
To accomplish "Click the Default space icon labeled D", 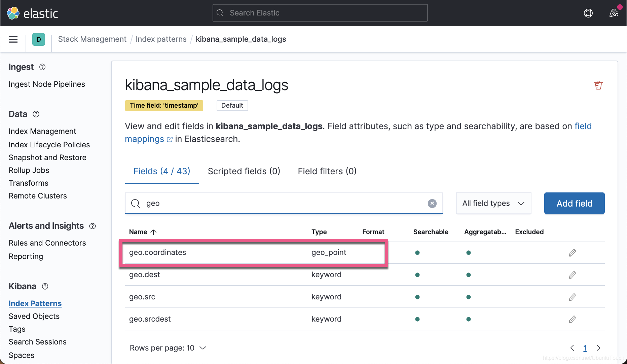I will [39, 39].
